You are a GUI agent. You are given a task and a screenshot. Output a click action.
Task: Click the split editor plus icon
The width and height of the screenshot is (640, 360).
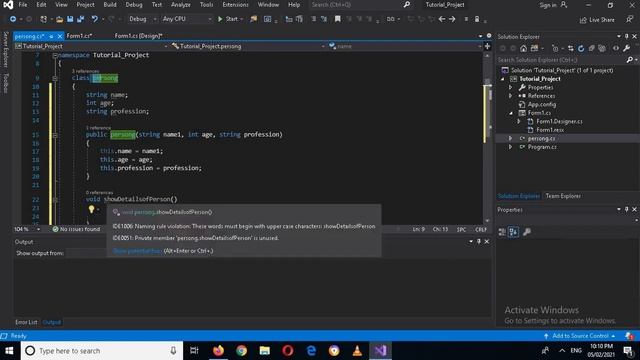click(x=487, y=46)
